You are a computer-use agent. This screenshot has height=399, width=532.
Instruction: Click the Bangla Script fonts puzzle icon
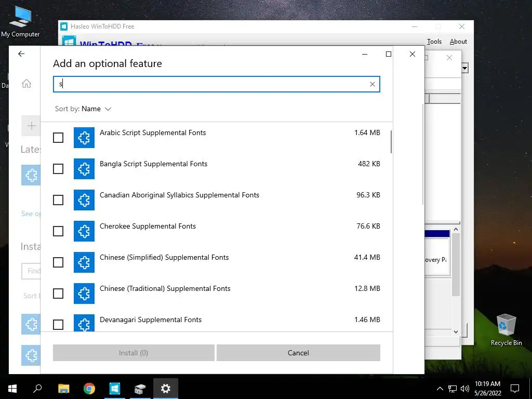pos(84,169)
